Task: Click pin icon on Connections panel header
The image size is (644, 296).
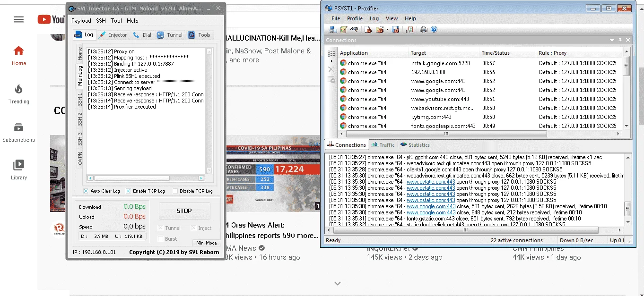Action: tap(620, 41)
